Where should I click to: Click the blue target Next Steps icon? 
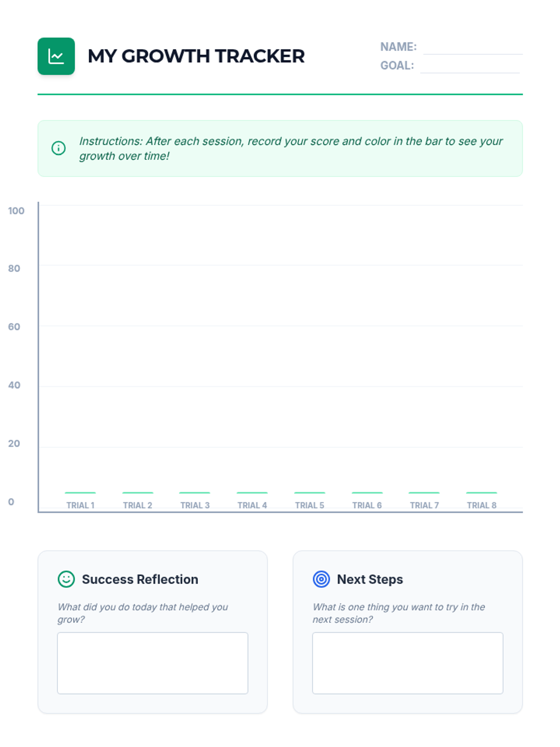(x=321, y=579)
